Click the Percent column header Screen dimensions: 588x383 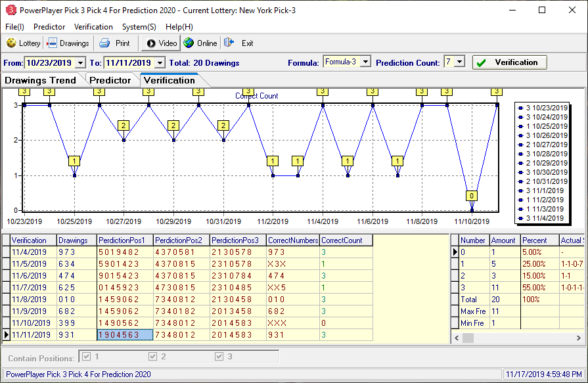pos(539,240)
